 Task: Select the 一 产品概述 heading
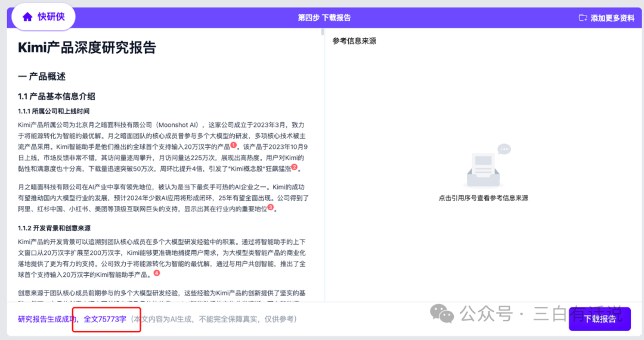pos(42,77)
